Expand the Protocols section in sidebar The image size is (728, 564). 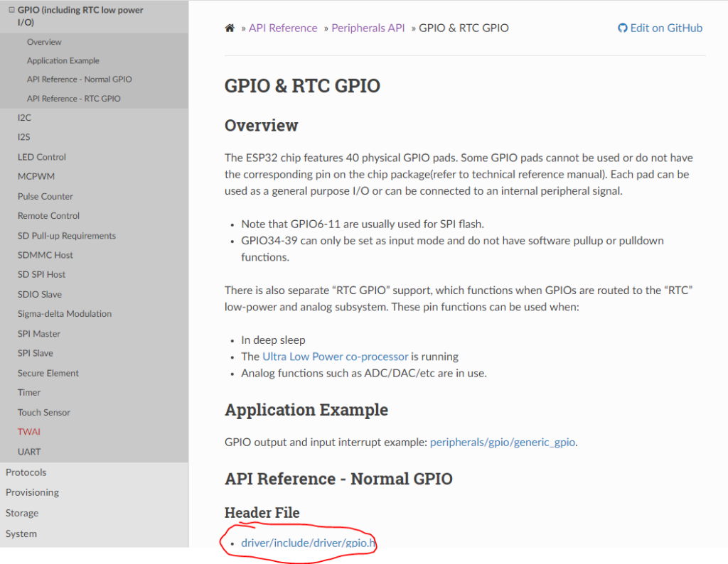26,472
